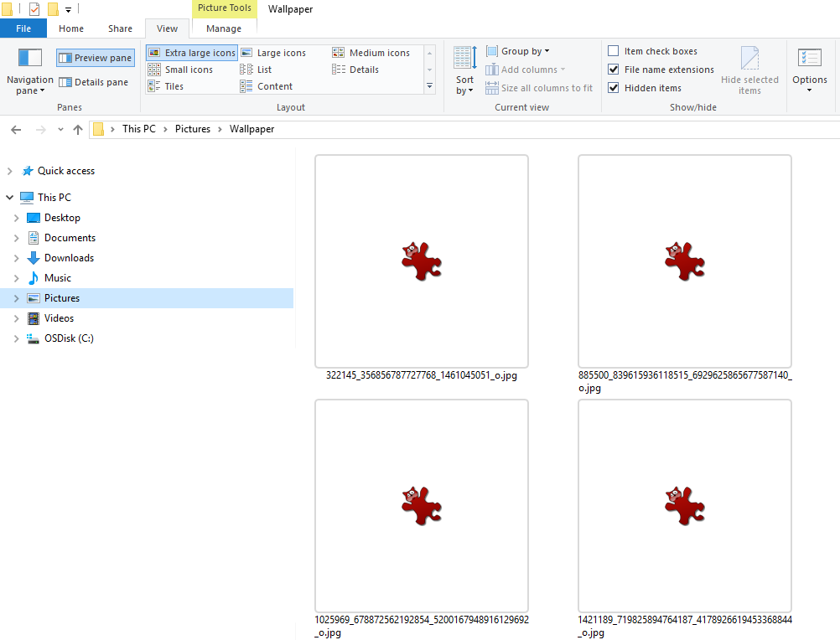Apply the Tiles layout
Screen dimensions: 840x640
[179, 85]
